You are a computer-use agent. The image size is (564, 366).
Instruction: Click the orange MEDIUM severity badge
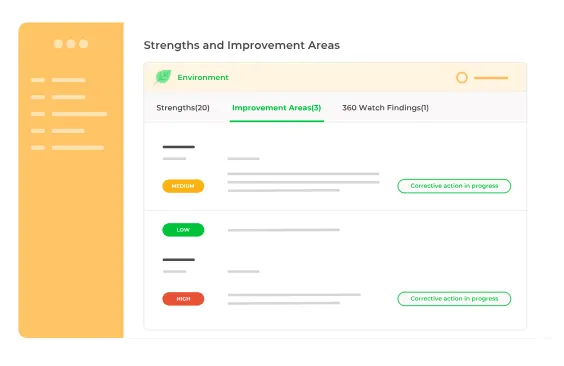point(183,186)
